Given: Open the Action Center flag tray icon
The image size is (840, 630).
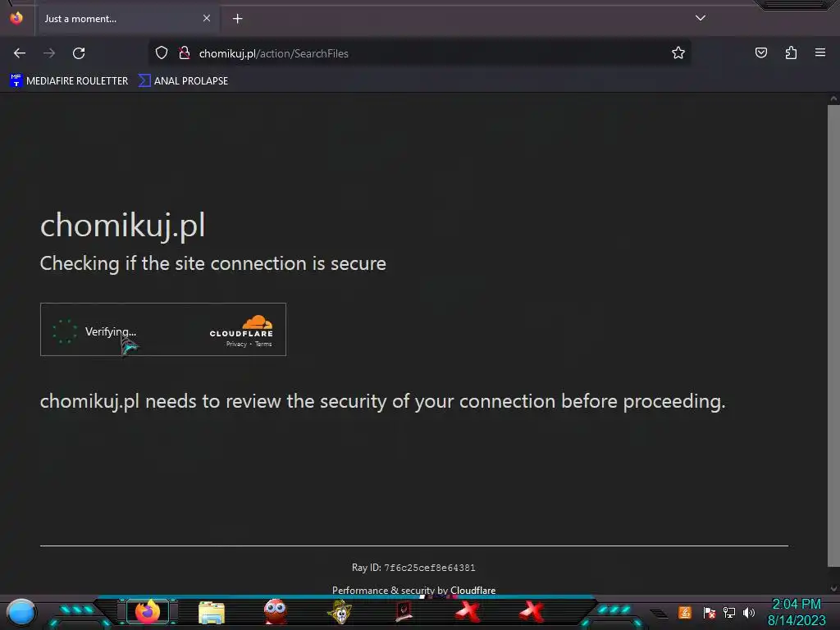Looking at the screenshot, I should coord(710,612).
